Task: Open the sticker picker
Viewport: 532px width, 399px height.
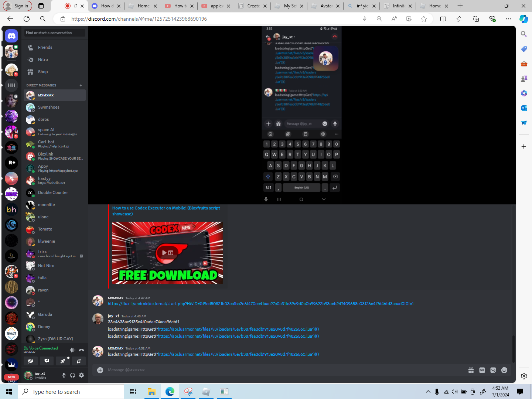Action: [x=493, y=370]
